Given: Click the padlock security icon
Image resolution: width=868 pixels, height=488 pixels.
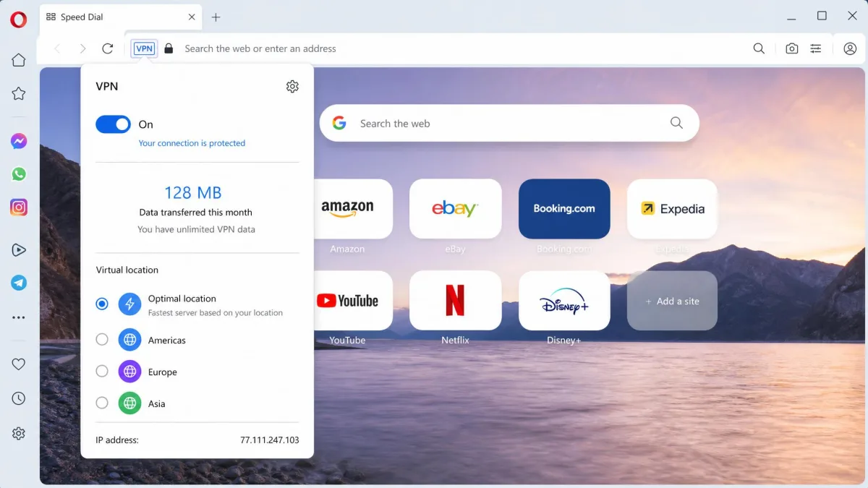Looking at the screenshot, I should (x=169, y=48).
